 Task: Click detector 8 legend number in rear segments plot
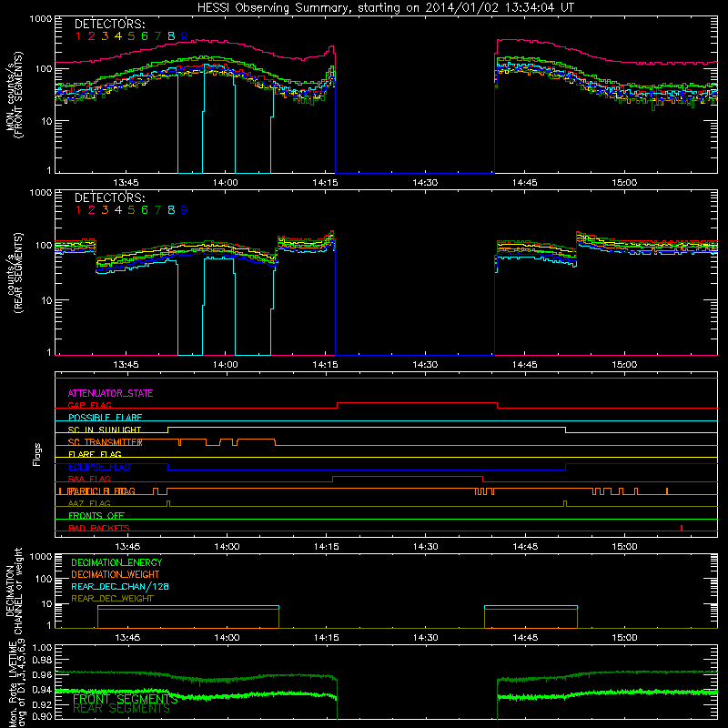tap(171, 210)
